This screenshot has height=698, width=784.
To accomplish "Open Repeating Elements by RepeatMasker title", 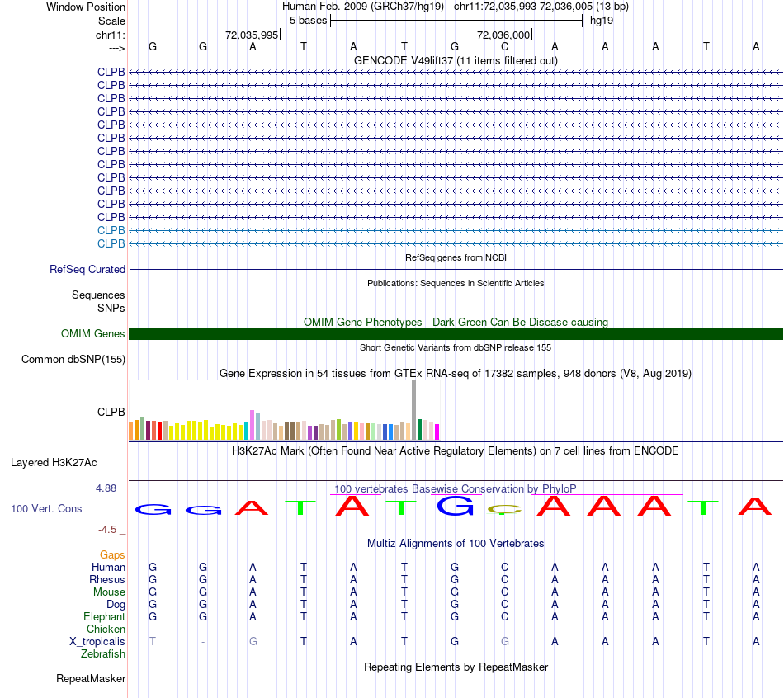I will tap(456, 667).
